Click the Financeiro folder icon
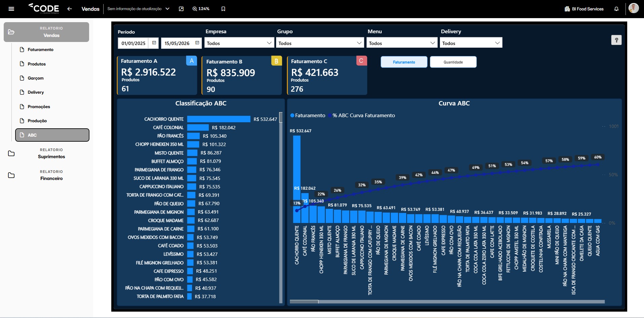Screen dimensions: 644x318 11,175
